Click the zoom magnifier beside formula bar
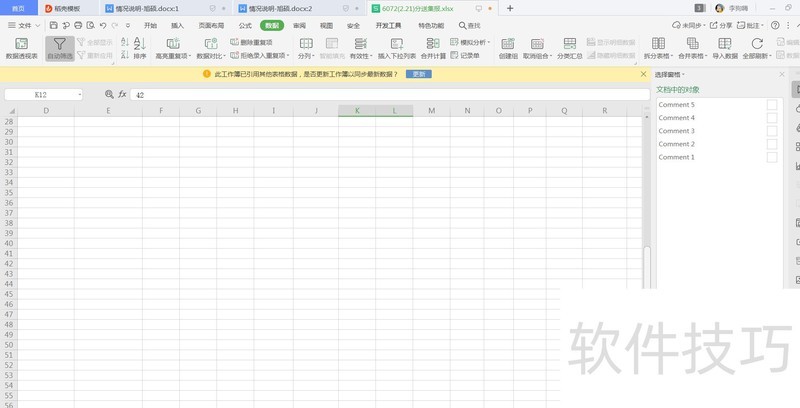 click(x=109, y=94)
